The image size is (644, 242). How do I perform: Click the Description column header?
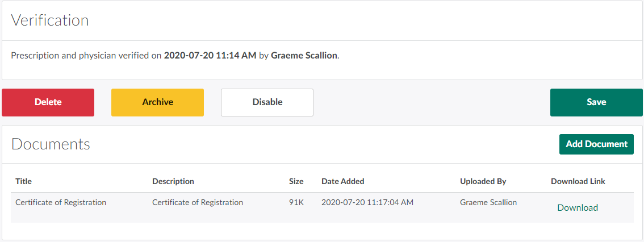click(x=173, y=181)
